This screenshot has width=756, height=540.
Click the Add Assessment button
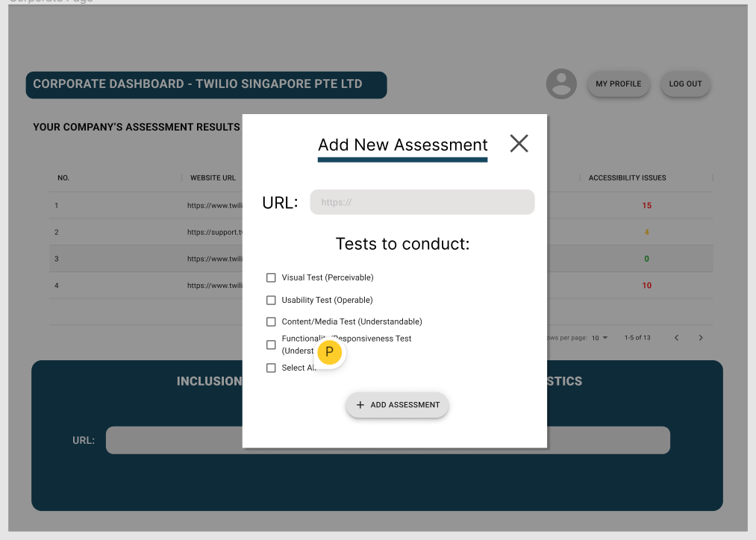point(397,405)
